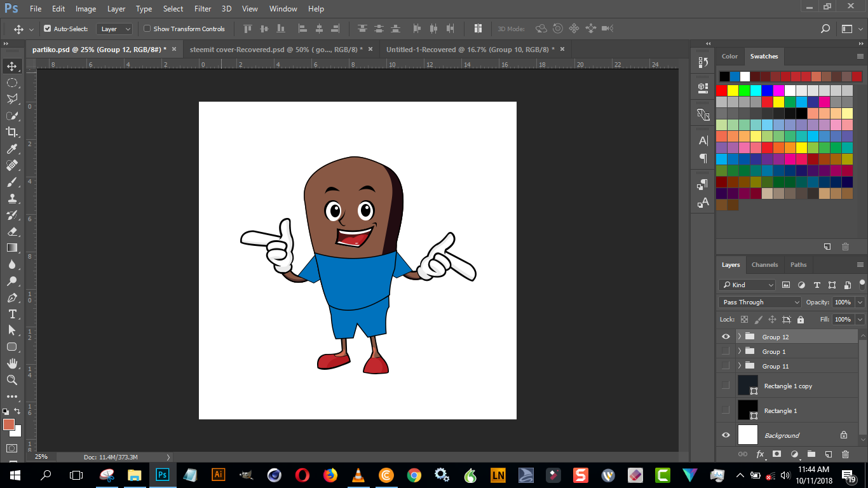Select the Pen tool

point(12,297)
